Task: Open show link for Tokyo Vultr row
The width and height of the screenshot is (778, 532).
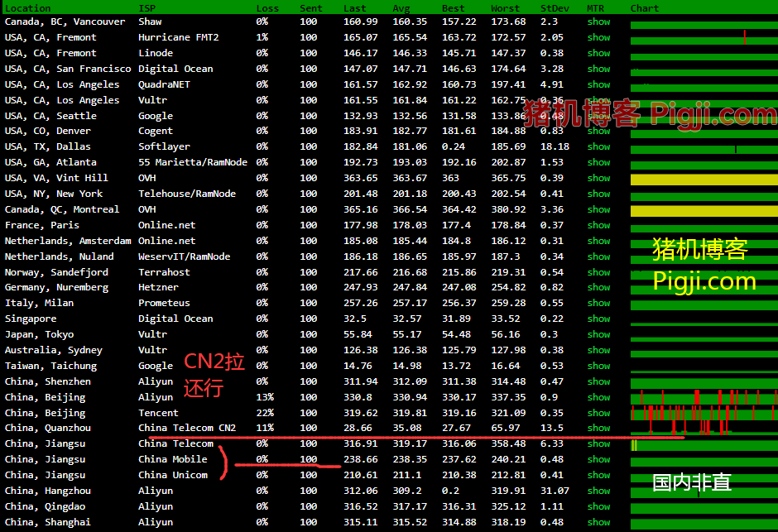Action: click(x=598, y=334)
